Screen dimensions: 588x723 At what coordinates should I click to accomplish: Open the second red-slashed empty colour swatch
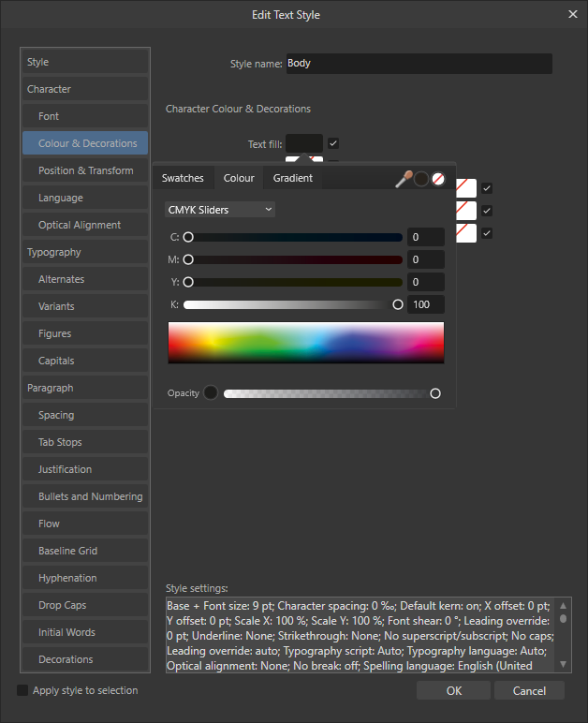tap(466, 211)
